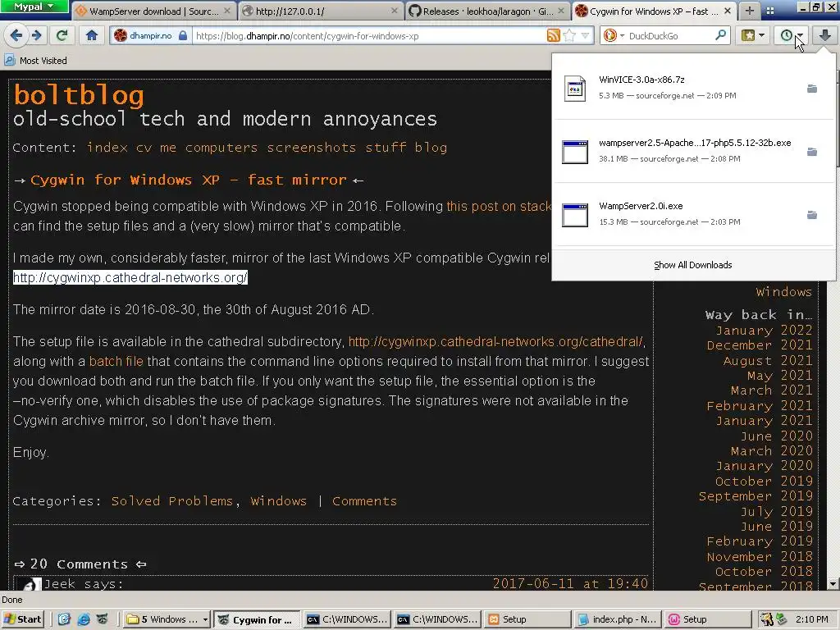
Task: Jump to Comments link
Action: [x=364, y=501]
